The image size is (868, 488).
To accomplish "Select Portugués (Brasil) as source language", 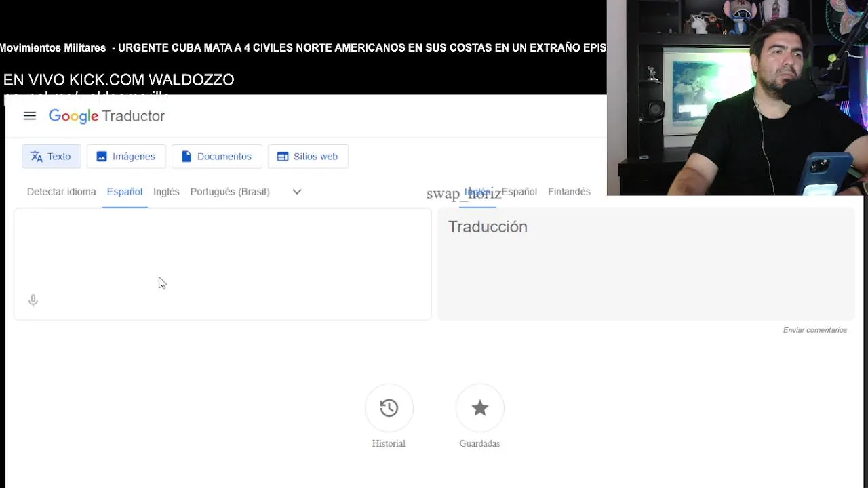I will [x=230, y=192].
